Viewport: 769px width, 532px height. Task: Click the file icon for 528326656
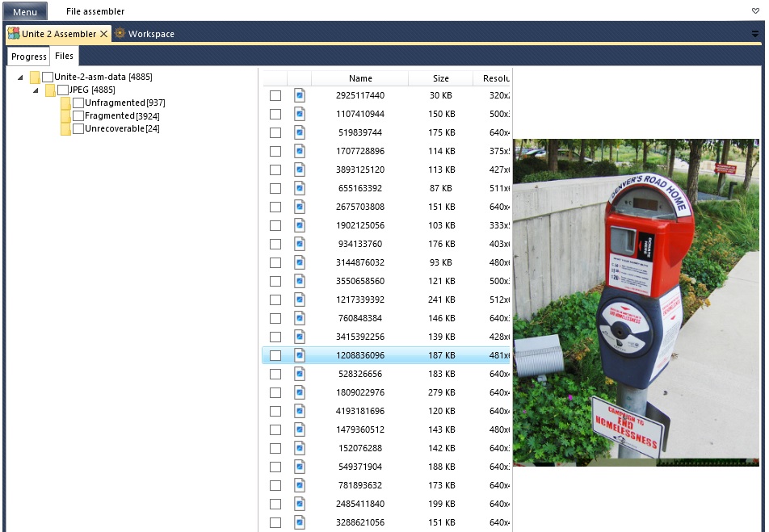(300, 374)
